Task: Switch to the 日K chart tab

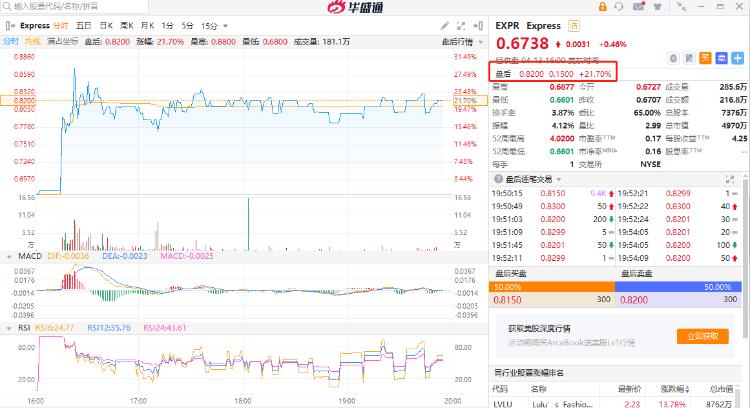Action: [x=106, y=26]
